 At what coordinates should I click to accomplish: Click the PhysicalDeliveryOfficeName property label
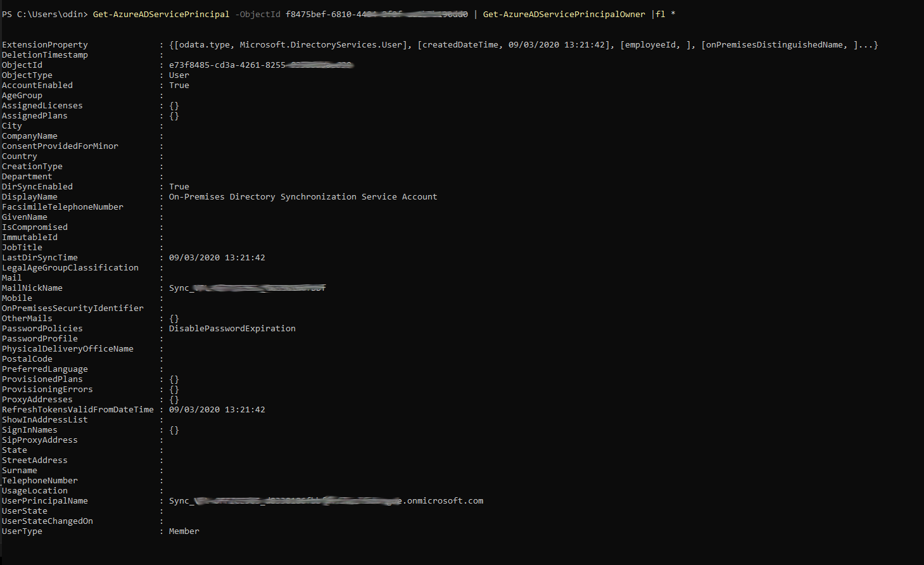[68, 349]
